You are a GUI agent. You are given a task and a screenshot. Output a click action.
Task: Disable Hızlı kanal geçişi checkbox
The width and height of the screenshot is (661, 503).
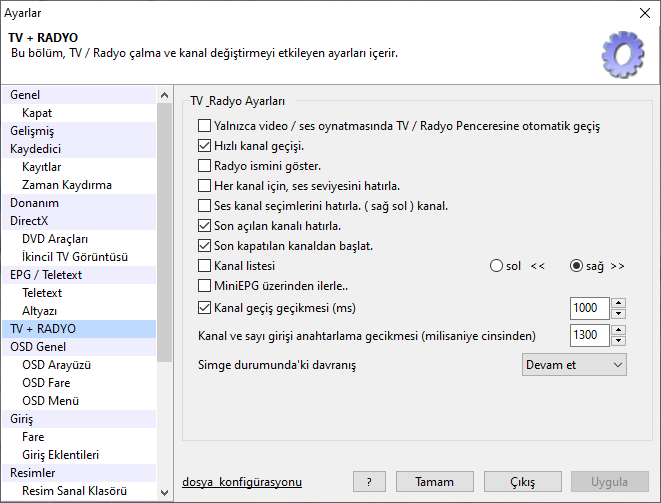(x=205, y=145)
